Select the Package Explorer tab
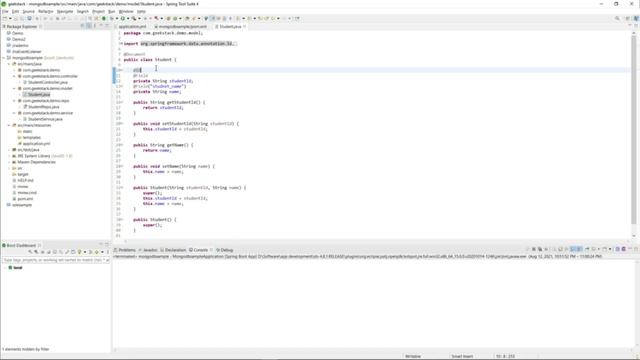The height and width of the screenshot is (360, 640). click(21, 27)
